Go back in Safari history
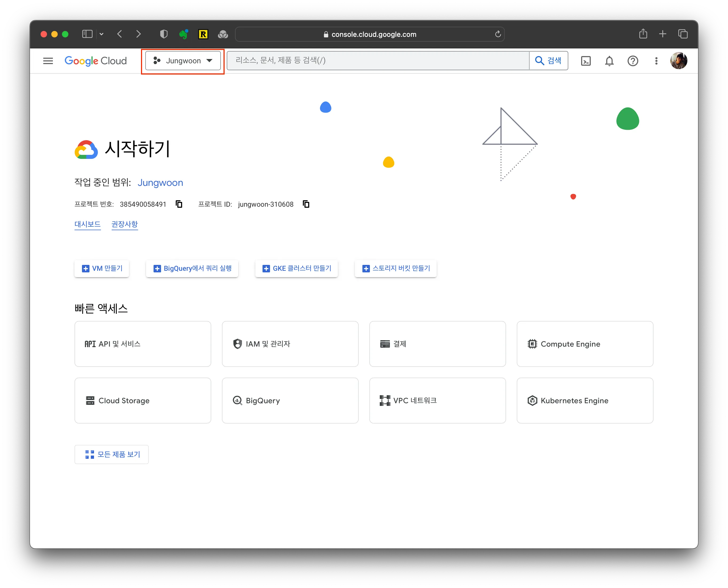728x588 pixels. (119, 34)
